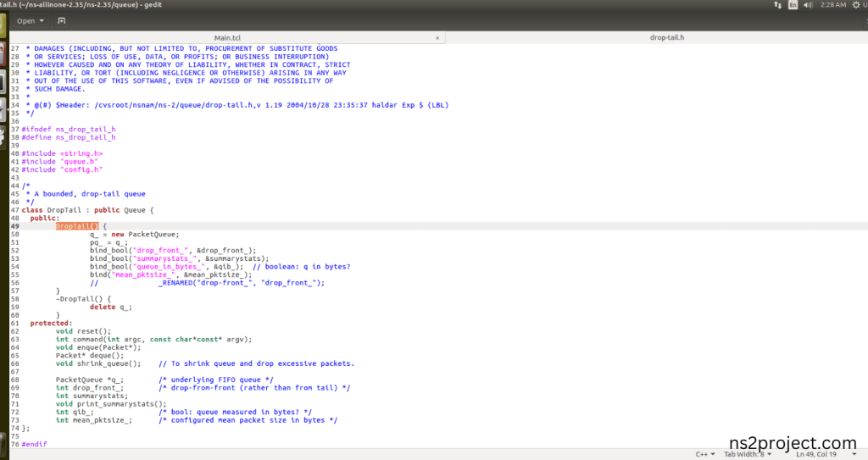Switch to the Main.tcl tab

click(227, 37)
